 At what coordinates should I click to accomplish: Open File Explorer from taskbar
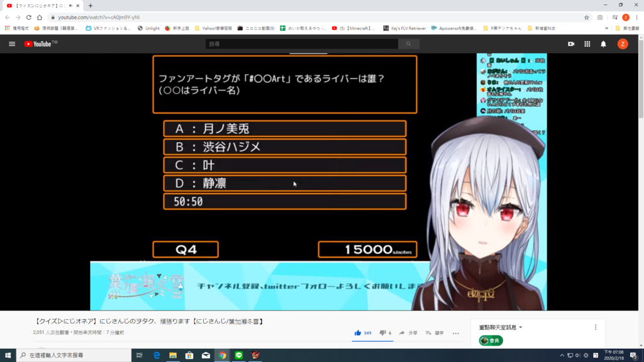pyautogui.click(x=173, y=355)
